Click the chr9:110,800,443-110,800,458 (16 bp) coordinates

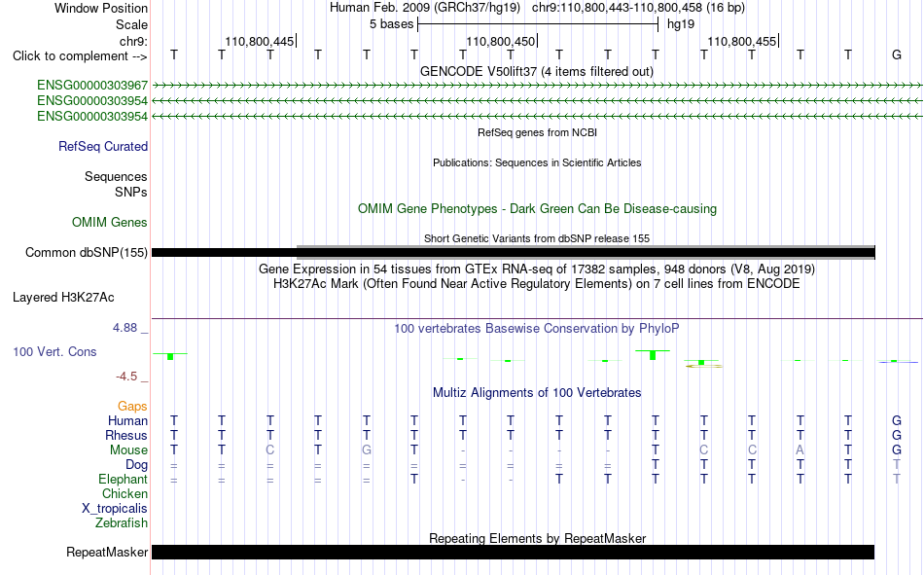(x=638, y=8)
